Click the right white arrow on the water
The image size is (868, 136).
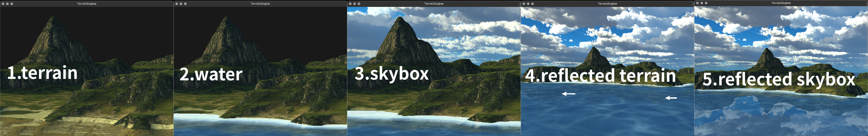point(671,98)
